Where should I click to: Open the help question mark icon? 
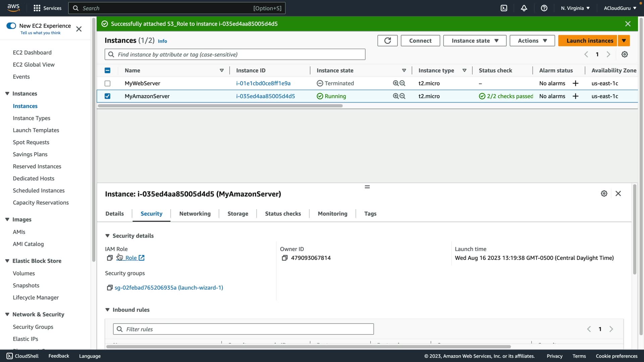(544, 8)
